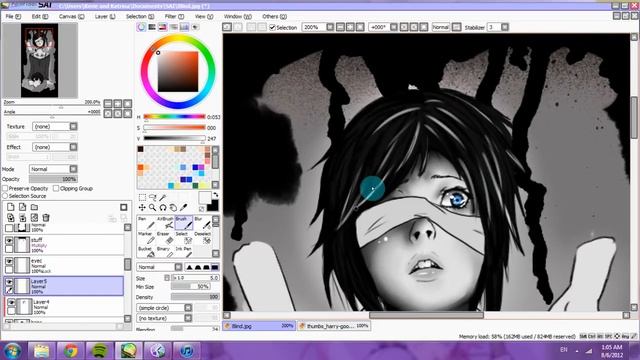Activate the rotate view tool
Viewport: 640px width, 360px height.
(163, 208)
